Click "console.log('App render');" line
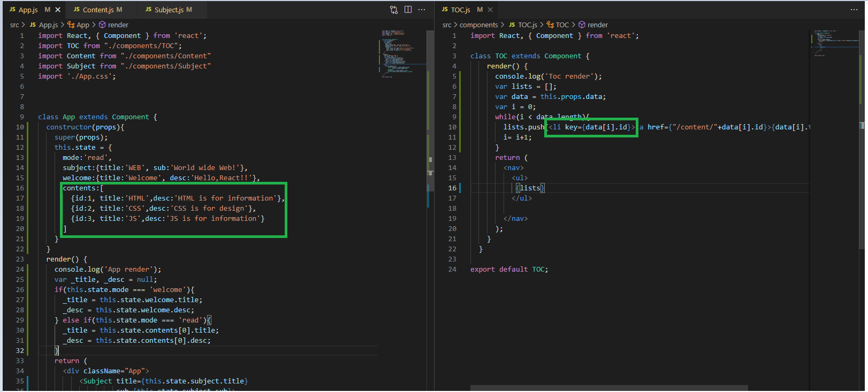The width and height of the screenshot is (868, 392). pos(108,270)
